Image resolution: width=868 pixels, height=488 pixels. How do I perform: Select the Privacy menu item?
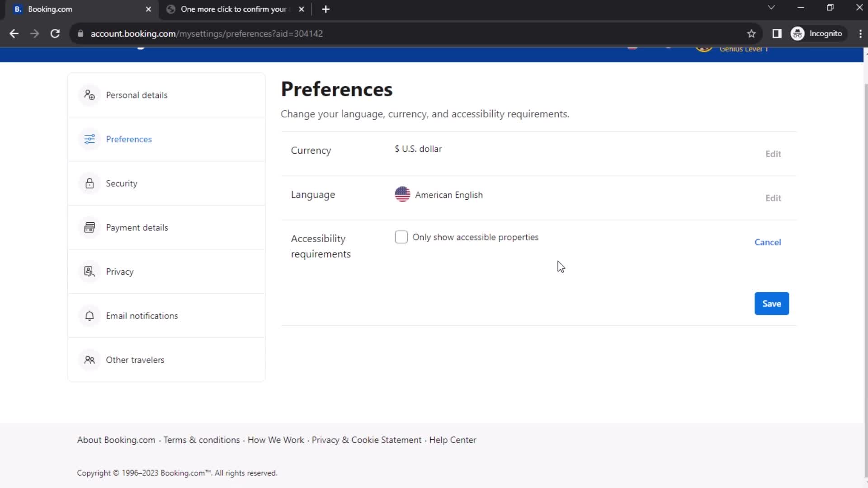pos(119,272)
